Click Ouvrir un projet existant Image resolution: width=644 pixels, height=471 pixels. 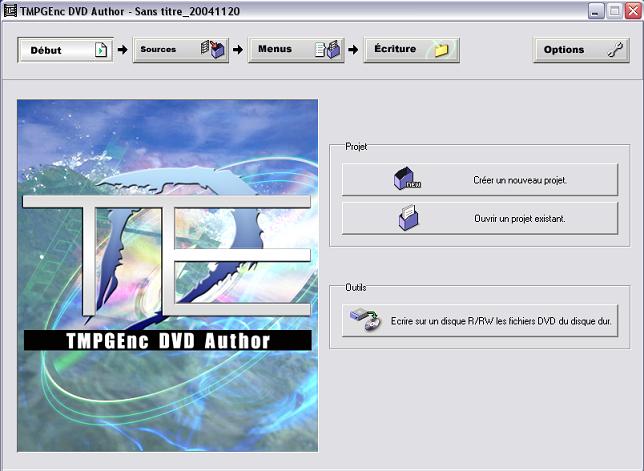coord(480,218)
